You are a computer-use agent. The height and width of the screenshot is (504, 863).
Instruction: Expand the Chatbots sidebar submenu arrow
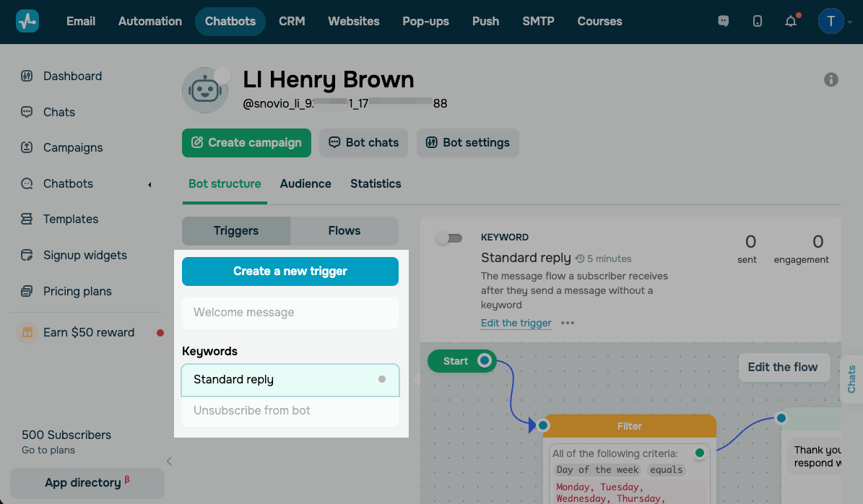(x=149, y=185)
